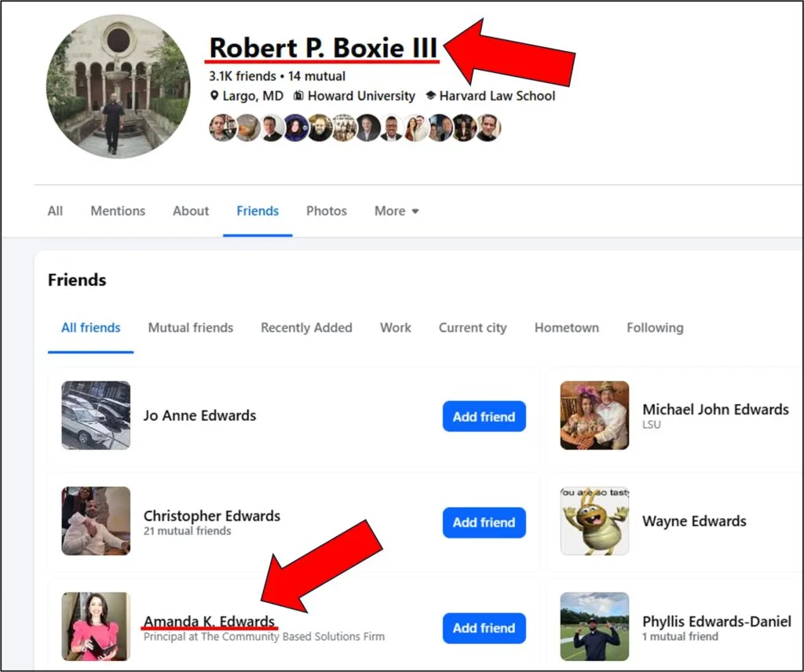Viewport: 804px width, 672px height.
Task: Open Amanda K. Edwards' profile picture
Action: click(x=96, y=626)
